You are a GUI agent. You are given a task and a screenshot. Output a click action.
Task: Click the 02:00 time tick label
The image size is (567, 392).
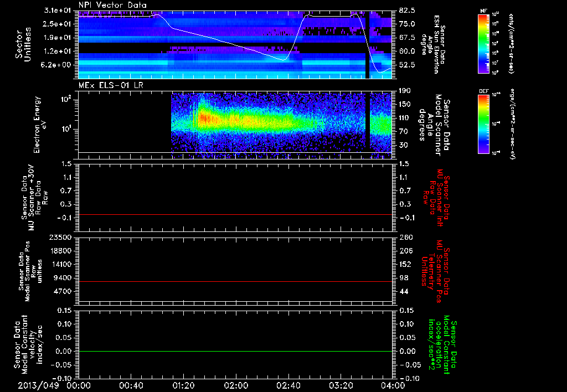point(236,385)
